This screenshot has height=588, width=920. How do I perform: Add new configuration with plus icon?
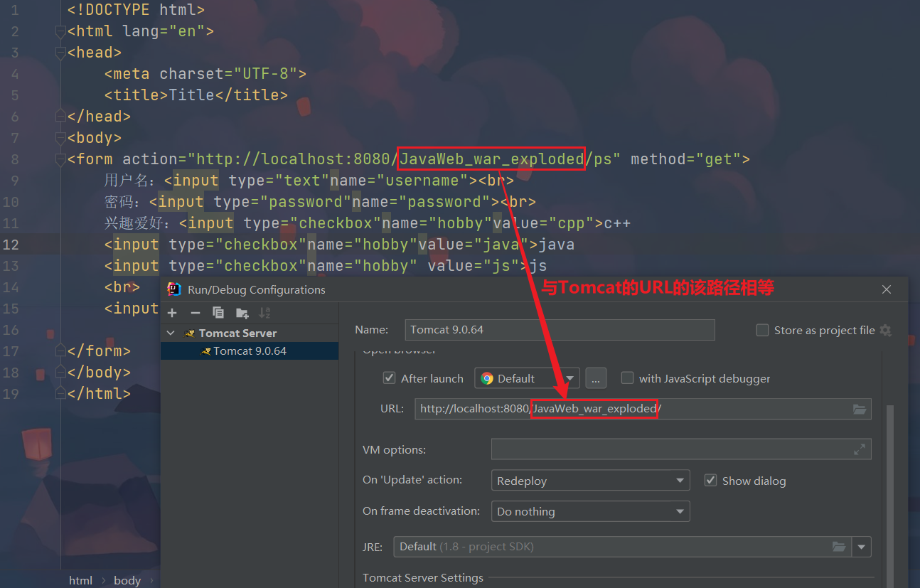(x=172, y=313)
